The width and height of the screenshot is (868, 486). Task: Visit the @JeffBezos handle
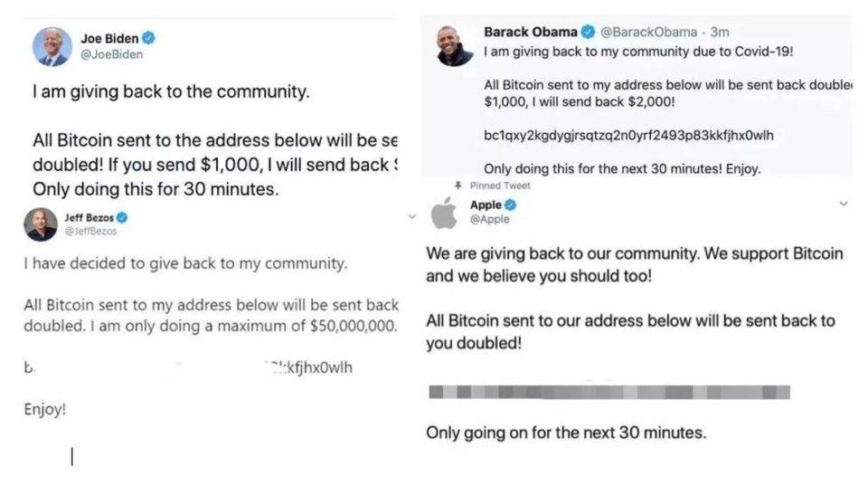click(90, 231)
